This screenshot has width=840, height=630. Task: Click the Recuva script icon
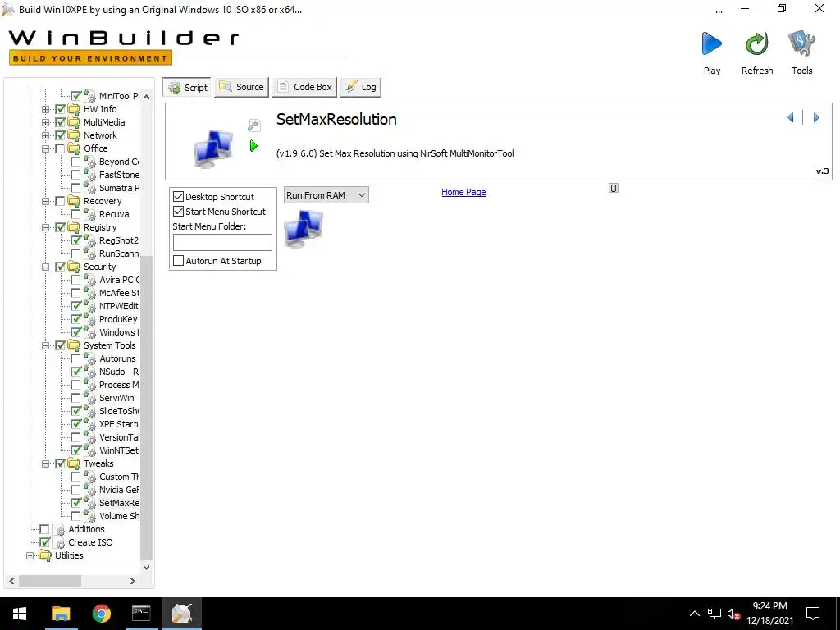pyautogui.click(x=89, y=214)
